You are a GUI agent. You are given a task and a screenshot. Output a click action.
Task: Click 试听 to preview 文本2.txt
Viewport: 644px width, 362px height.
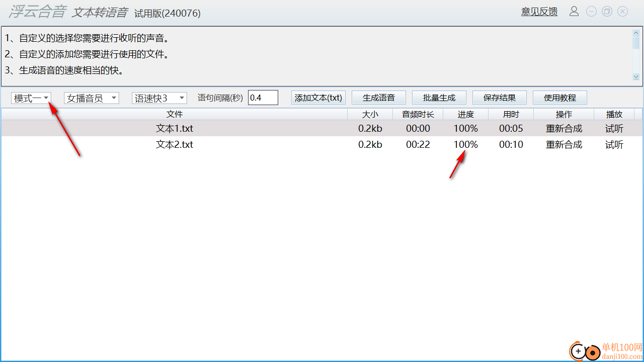(x=614, y=145)
